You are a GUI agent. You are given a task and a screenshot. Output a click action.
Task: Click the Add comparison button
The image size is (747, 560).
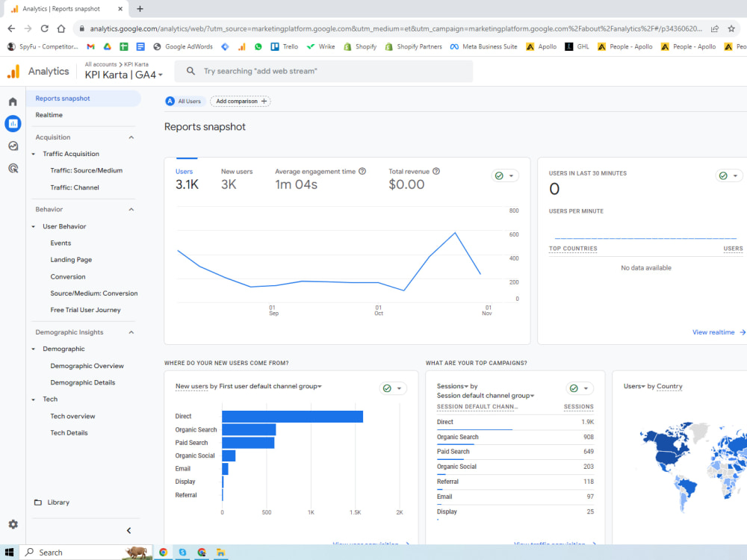[241, 102]
